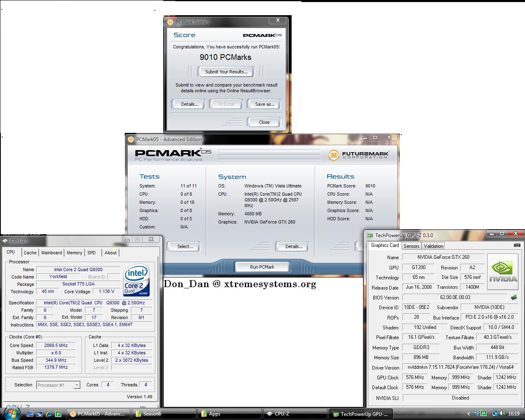Click the blue network tool icon in system tray

[476, 413]
